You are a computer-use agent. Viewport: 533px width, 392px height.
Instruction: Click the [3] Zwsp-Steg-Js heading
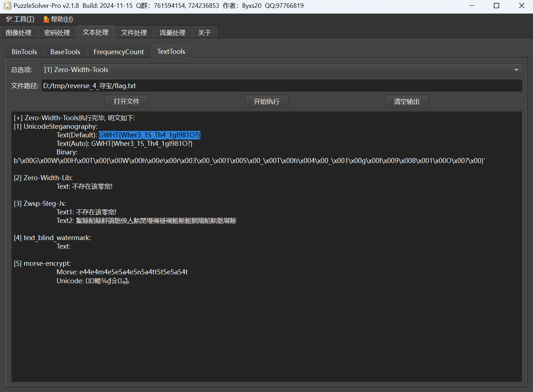coord(40,203)
